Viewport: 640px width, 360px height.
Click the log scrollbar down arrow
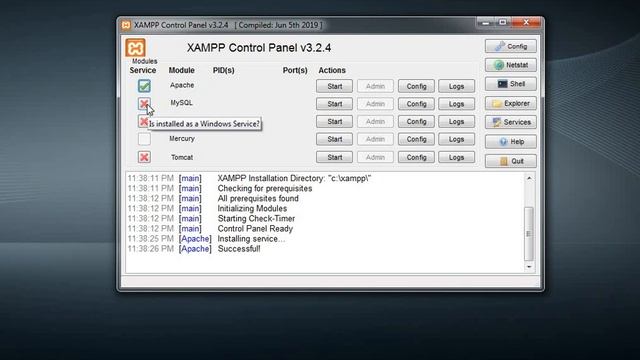tap(529, 267)
